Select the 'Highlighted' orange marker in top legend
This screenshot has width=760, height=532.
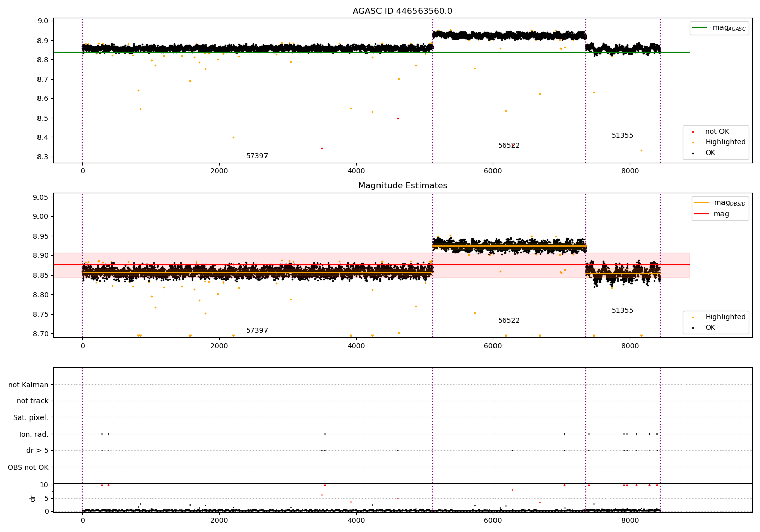click(693, 142)
